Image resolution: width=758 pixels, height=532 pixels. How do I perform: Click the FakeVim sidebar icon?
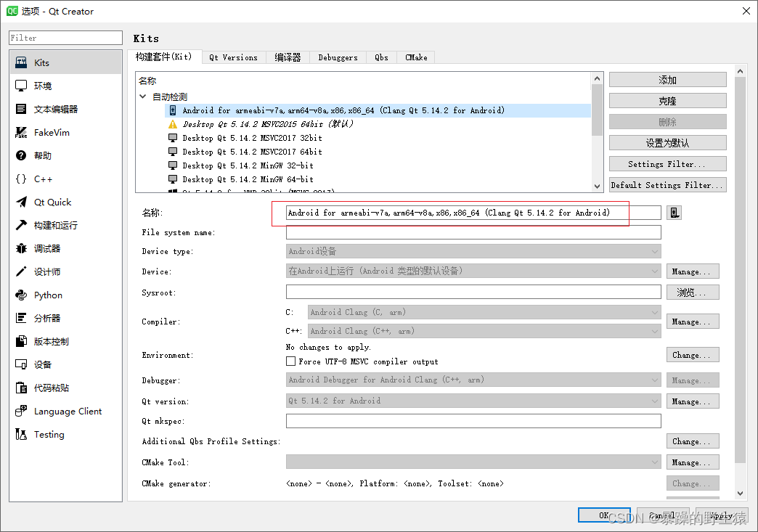(20, 131)
